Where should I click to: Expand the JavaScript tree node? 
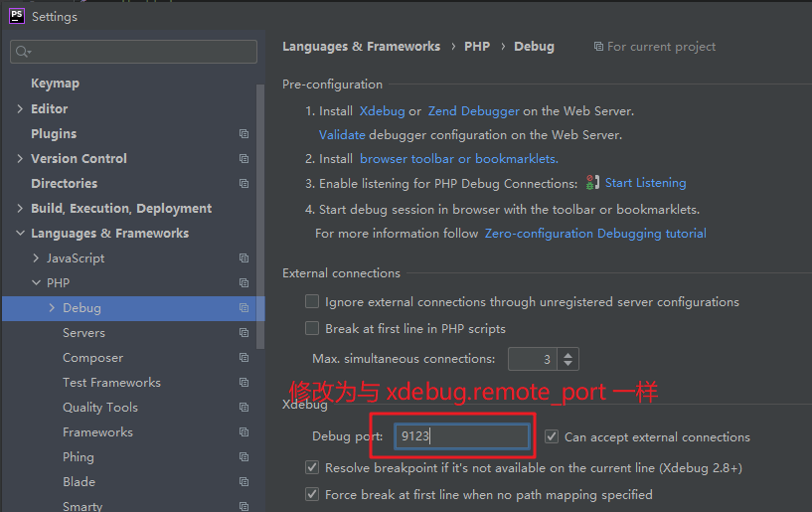(x=37, y=258)
